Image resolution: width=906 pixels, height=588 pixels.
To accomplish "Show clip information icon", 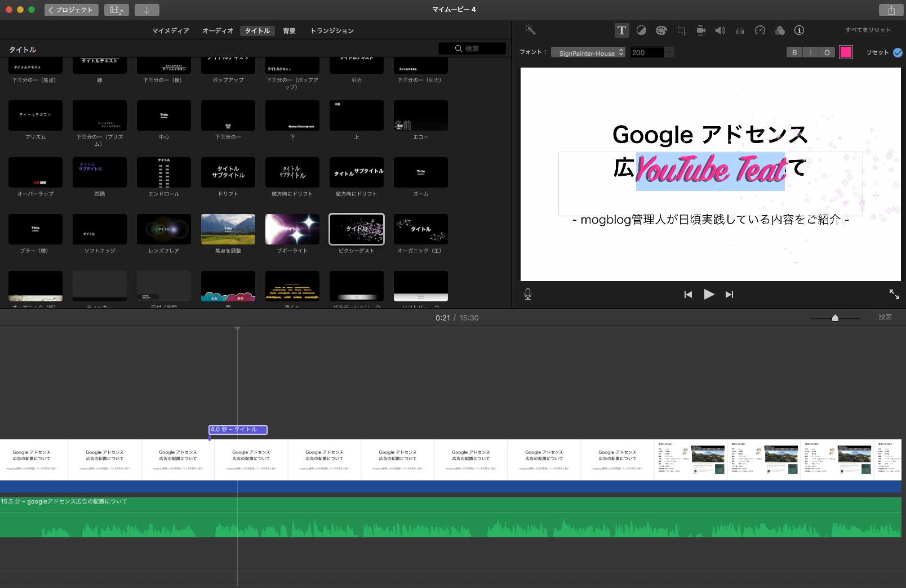I will [799, 30].
